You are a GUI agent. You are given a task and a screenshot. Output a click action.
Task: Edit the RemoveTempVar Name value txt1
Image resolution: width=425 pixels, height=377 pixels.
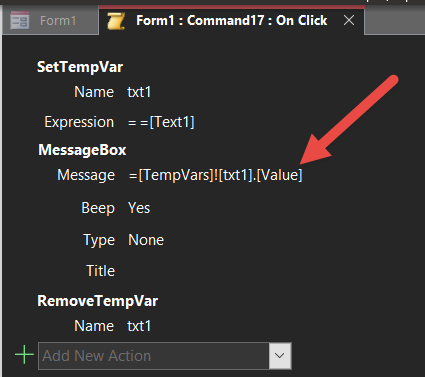pos(139,326)
